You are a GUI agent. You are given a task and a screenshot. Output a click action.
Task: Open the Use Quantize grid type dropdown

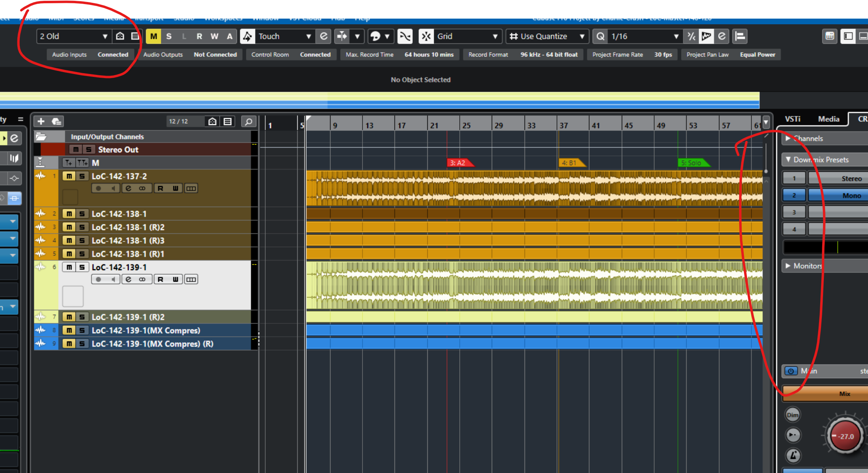[547, 36]
